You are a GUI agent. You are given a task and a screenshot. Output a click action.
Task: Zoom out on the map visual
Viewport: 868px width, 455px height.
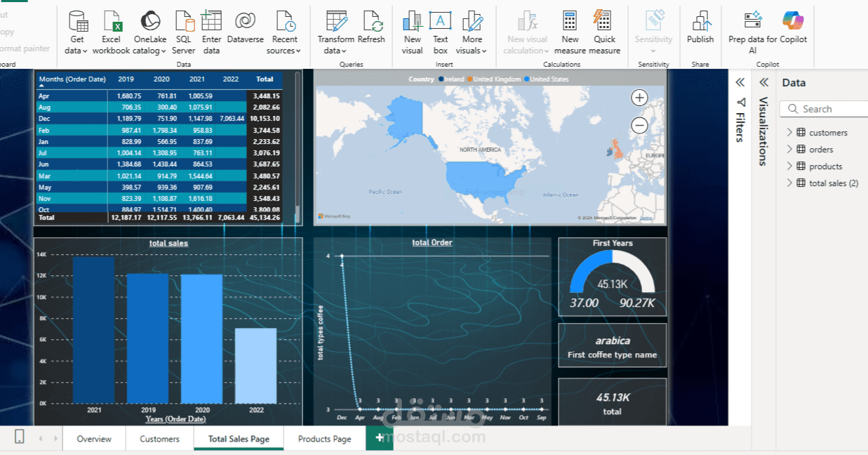tap(639, 126)
